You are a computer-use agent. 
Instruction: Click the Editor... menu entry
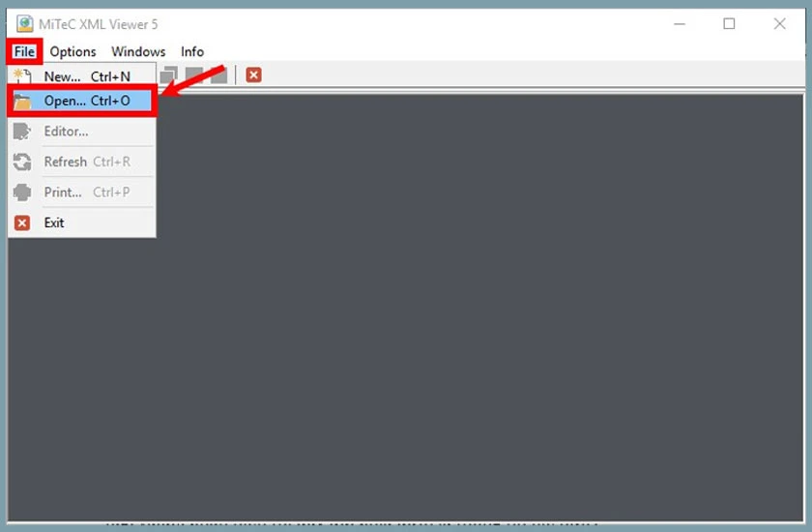point(82,131)
